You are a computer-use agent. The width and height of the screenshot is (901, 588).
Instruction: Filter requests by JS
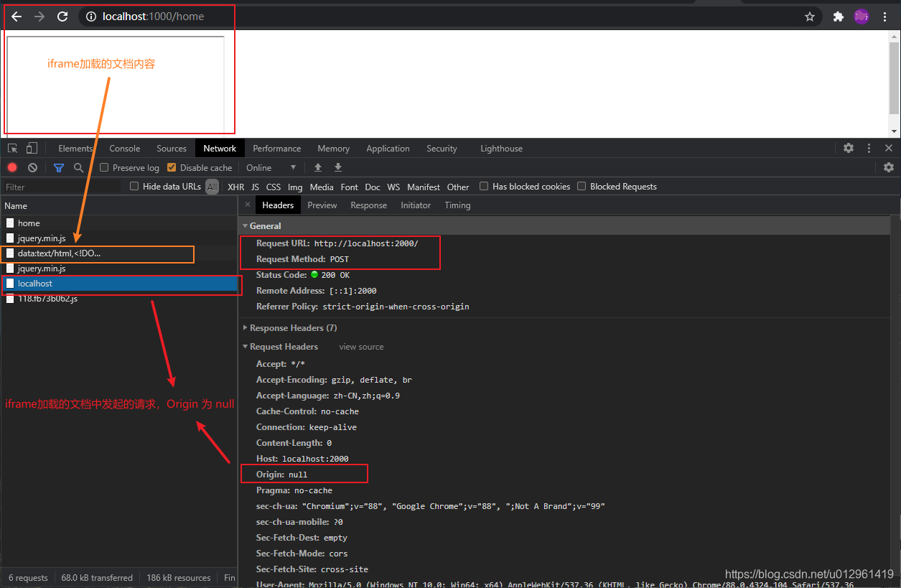pyautogui.click(x=255, y=187)
